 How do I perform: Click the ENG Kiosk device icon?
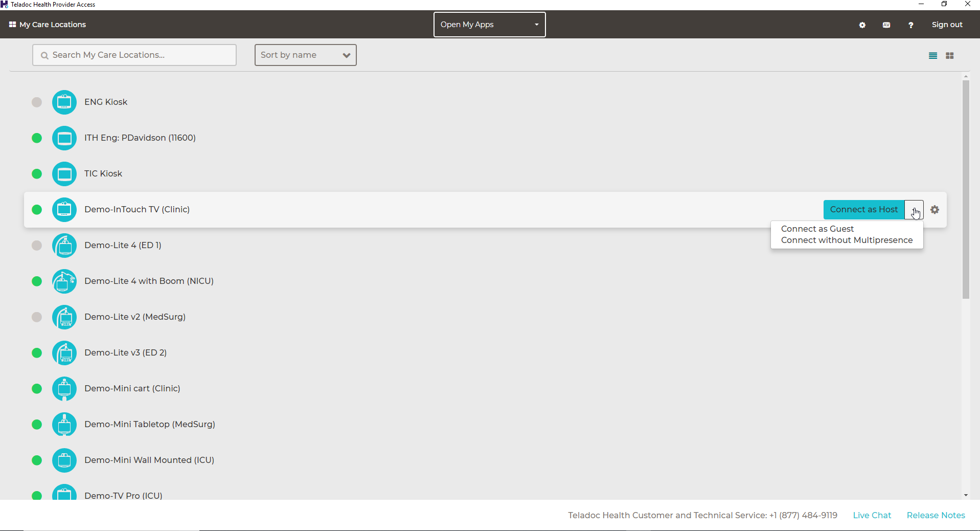tap(64, 102)
